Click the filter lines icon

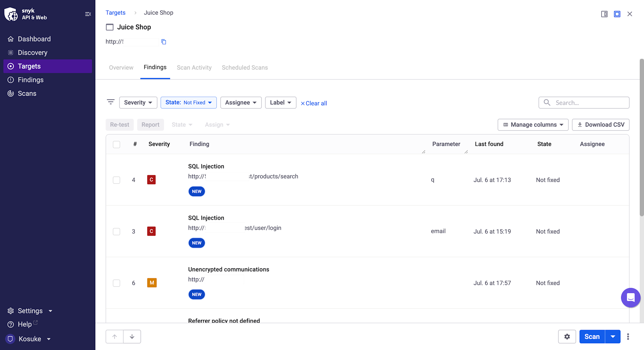tap(110, 102)
